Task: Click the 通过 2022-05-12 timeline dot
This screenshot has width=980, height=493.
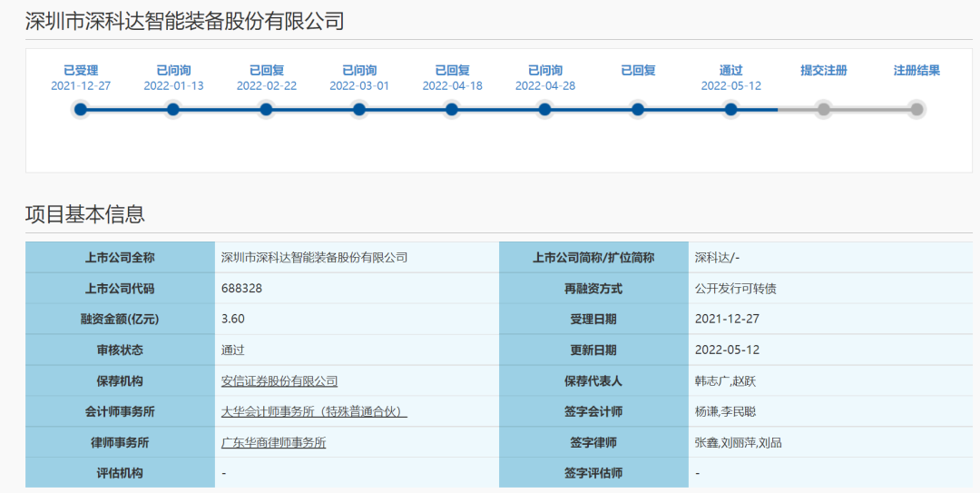Action: click(730, 110)
